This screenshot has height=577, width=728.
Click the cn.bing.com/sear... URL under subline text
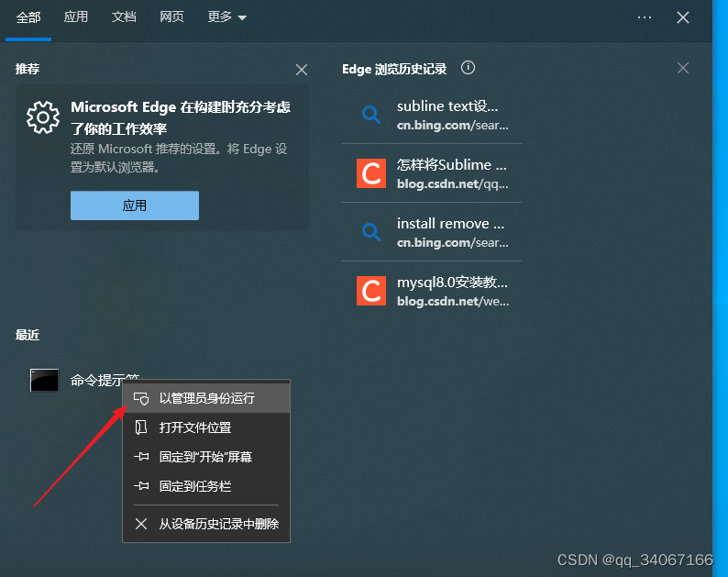[x=453, y=126]
